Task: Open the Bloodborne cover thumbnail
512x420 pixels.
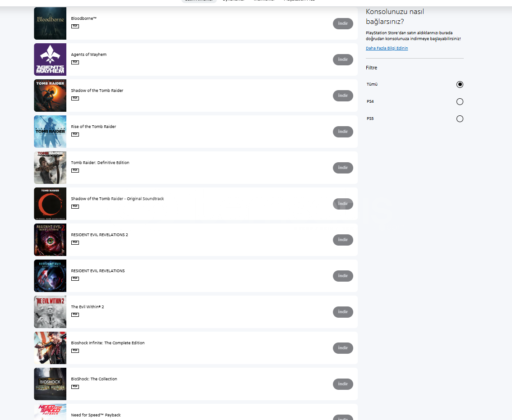Action: [50, 23]
